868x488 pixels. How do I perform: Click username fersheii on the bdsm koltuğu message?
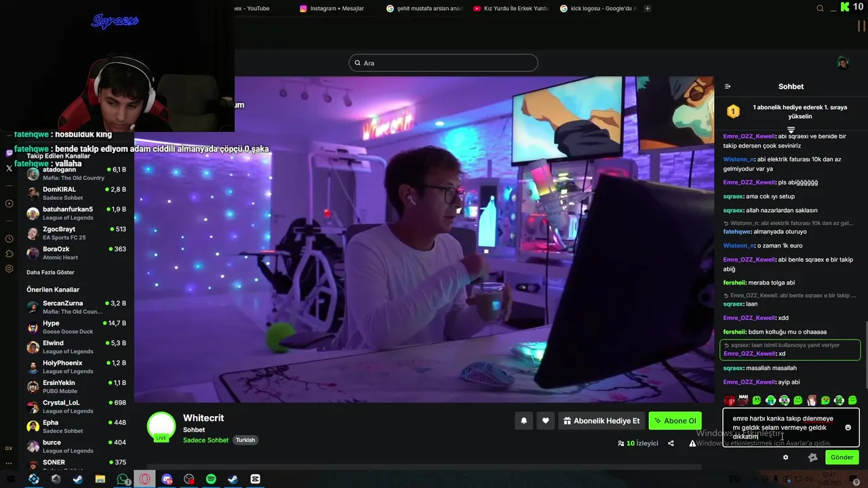point(734,332)
